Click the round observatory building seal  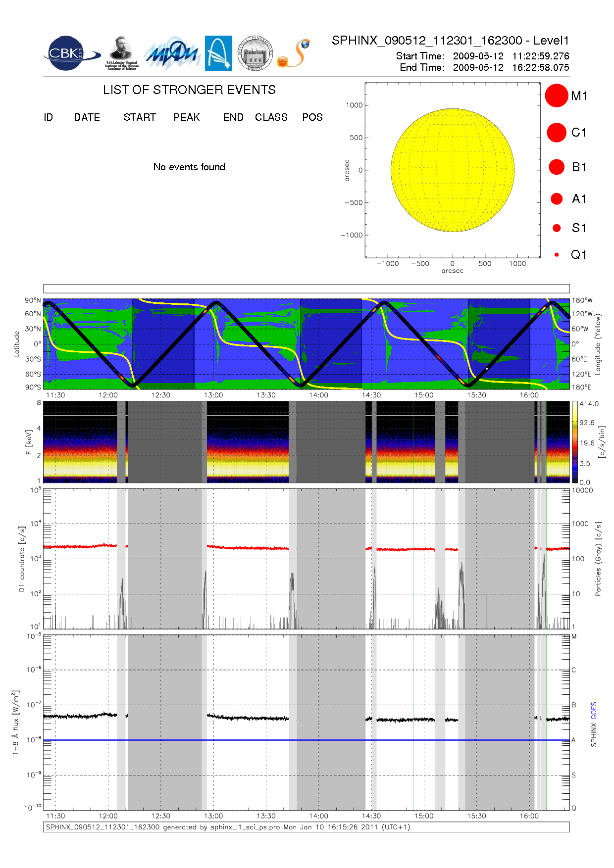255,53
